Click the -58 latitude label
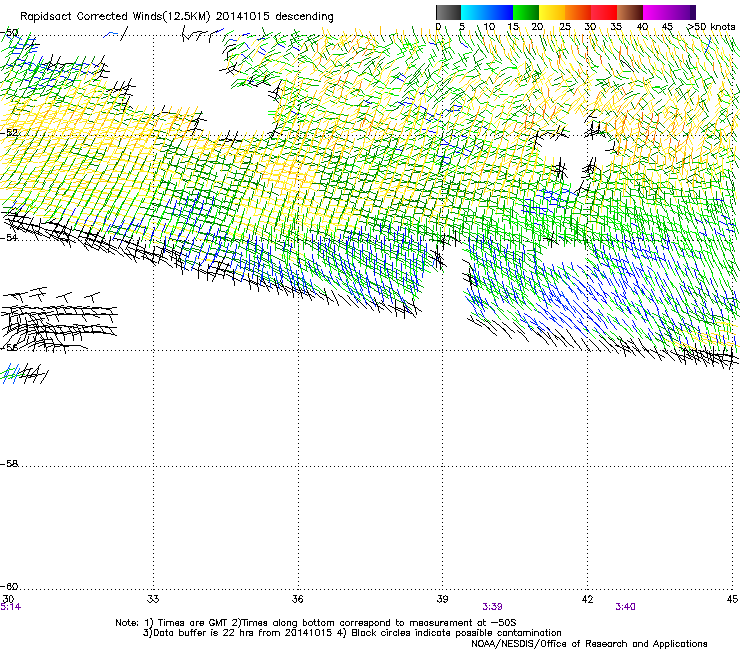 [x=9, y=464]
